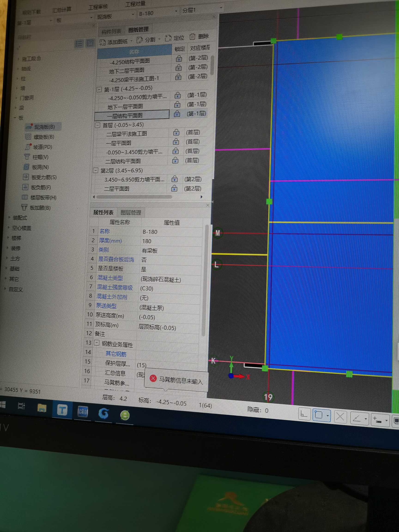The height and width of the screenshot is (532, 399).
Task: Select the 现浇板(B) component icon
Action: tap(29, 126)
